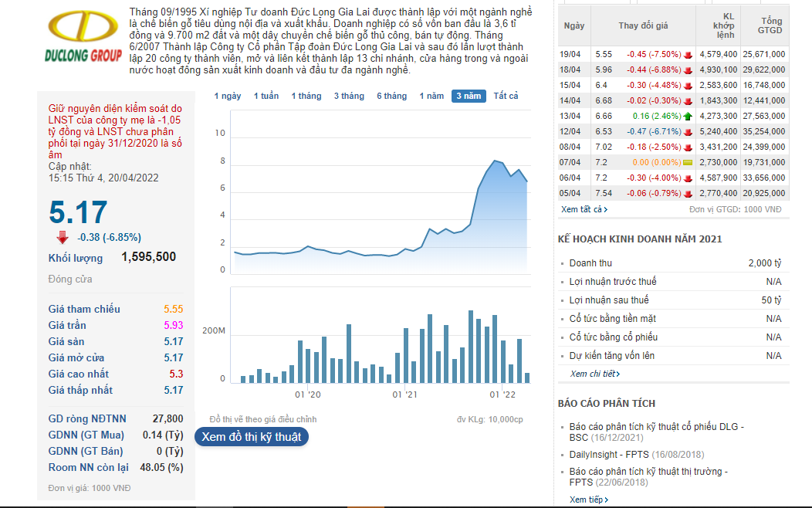Open 'Xem đồ thị kỹ thuật' button
Image resolution: width=812 pixels, height=508 pixels.
coord(251,436)
